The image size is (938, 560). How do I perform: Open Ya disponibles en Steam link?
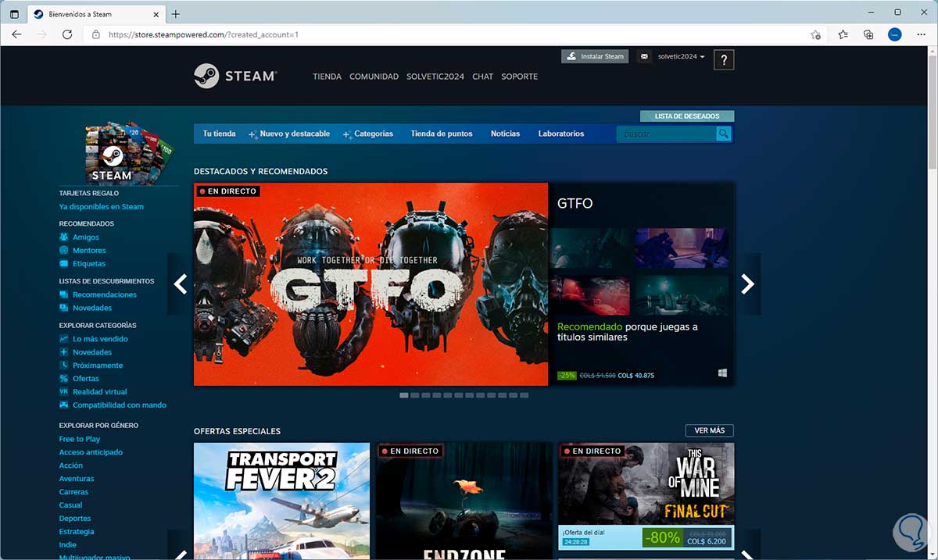point(102,207)
